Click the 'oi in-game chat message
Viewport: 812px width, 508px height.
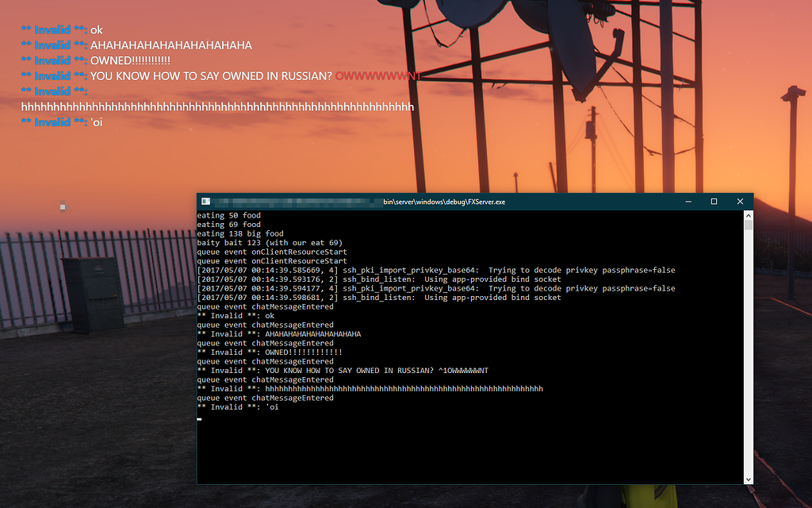pos(96,121)
